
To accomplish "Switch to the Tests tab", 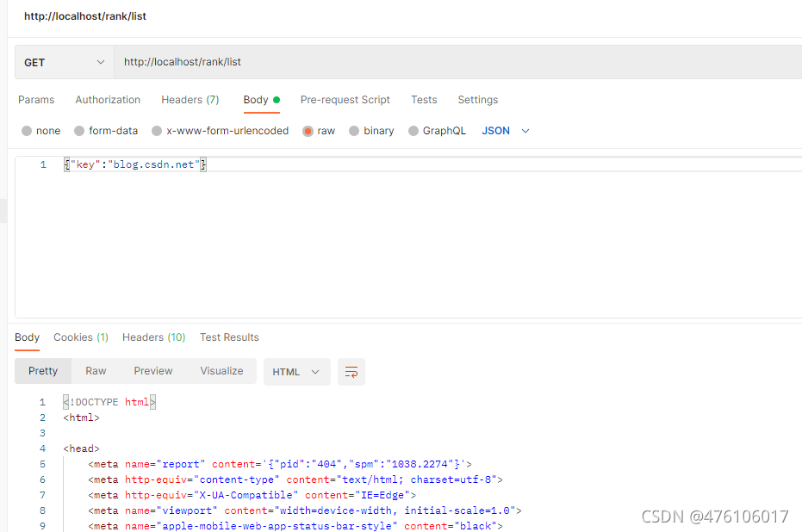I will 424,100.
